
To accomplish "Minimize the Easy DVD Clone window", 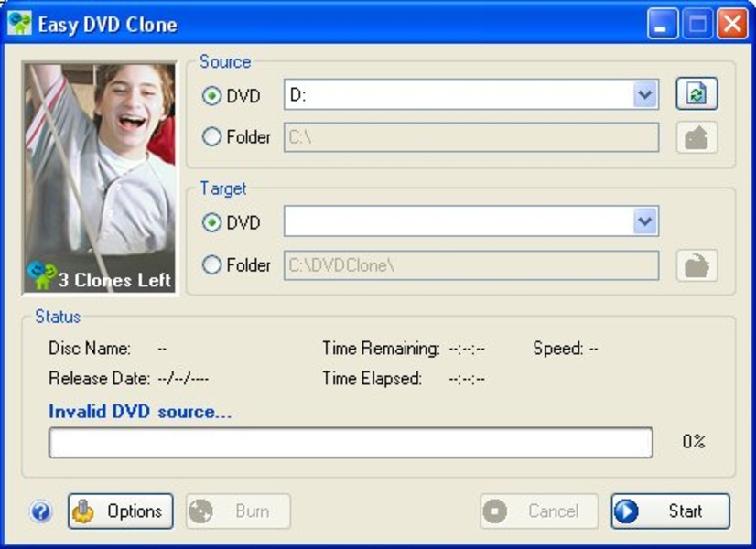I will point(662,23).
